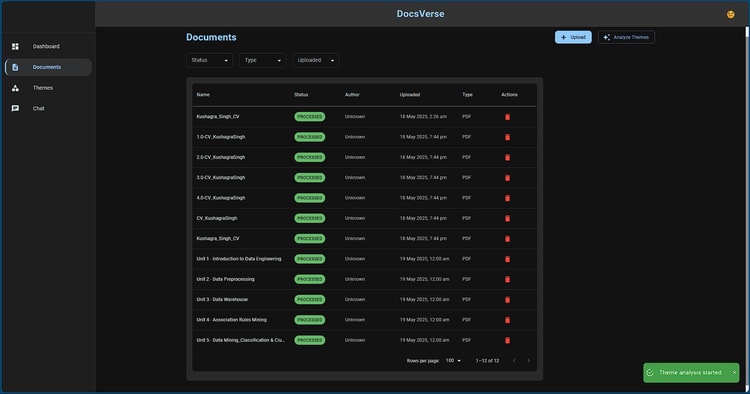Delete the 2.0-CV_KushagraSingh document
750x394 pixels.
pos(507,157)
